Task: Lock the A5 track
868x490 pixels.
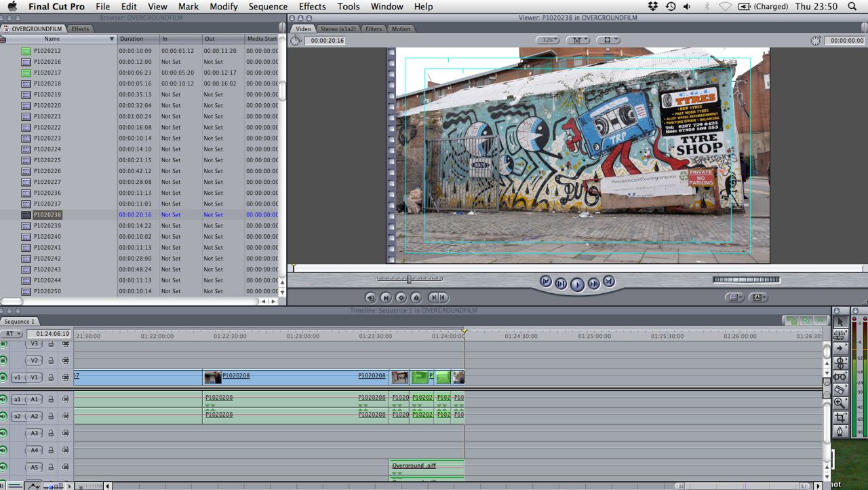Action: click(51, 467)
